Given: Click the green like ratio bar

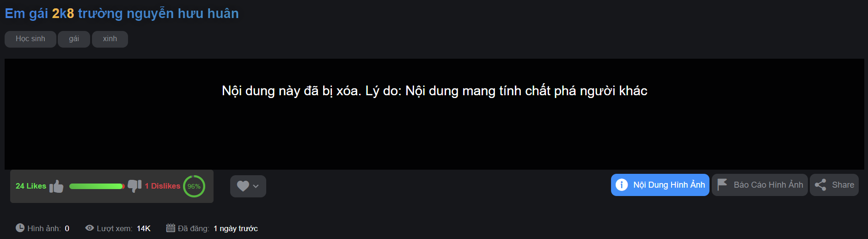Looking at the screenshot, I should pyautogui.click(x=97, y=186).
